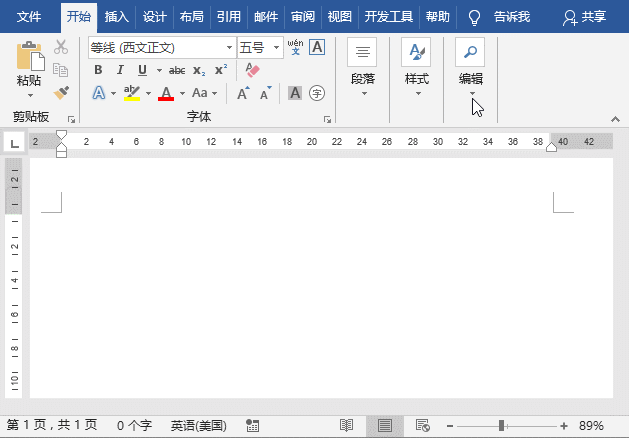Click the Phonetic Guide wén icon
629x438 pixels.
(x=295, y=46)
